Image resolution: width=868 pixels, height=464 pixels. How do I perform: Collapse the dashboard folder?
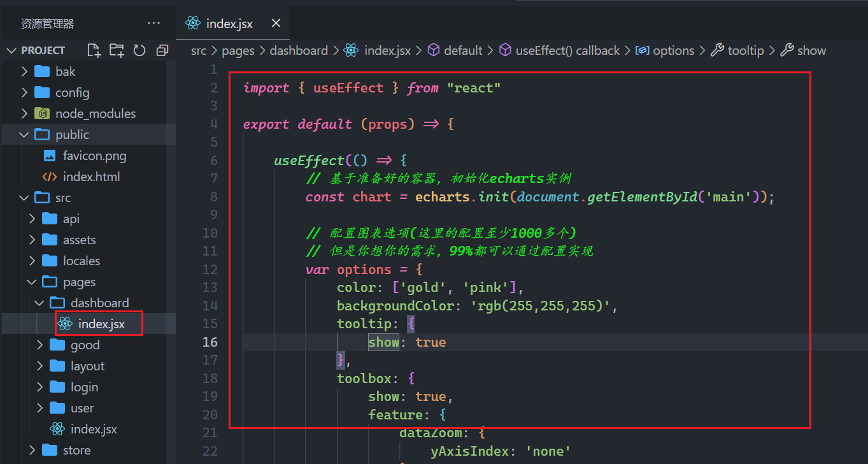[40, 303]
